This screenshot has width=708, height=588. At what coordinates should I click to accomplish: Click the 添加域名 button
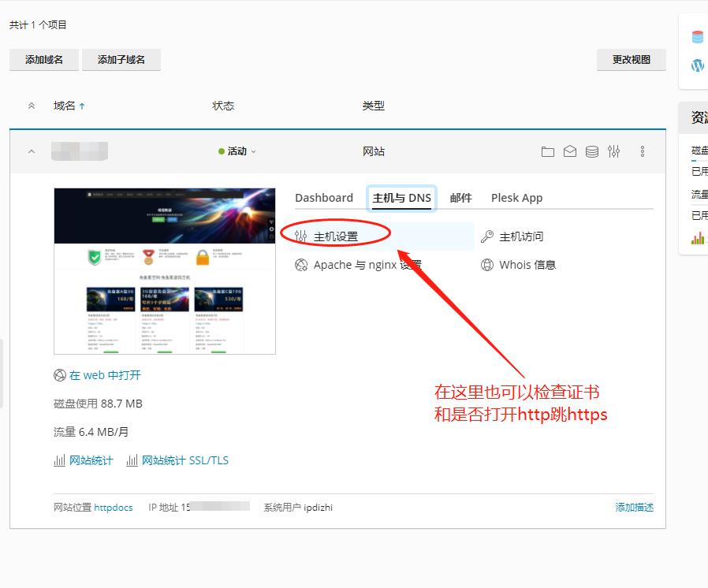click(x=44, y=60)
